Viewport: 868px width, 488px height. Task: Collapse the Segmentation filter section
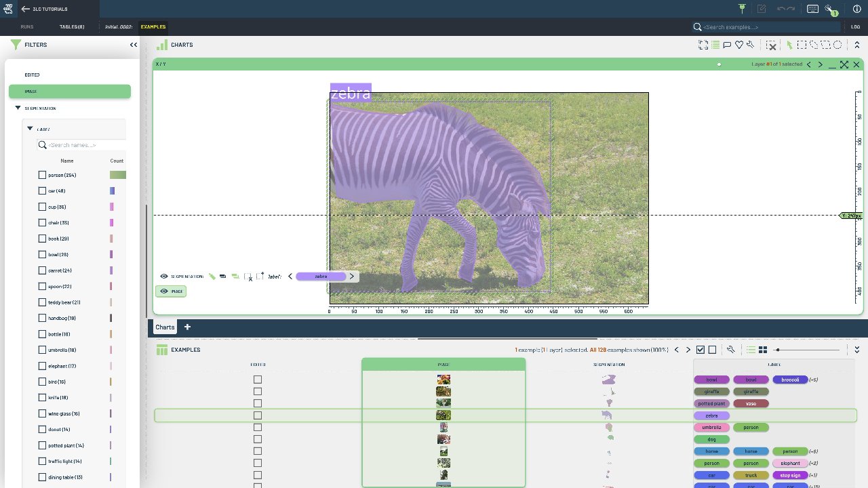click(x=18, y=108)
